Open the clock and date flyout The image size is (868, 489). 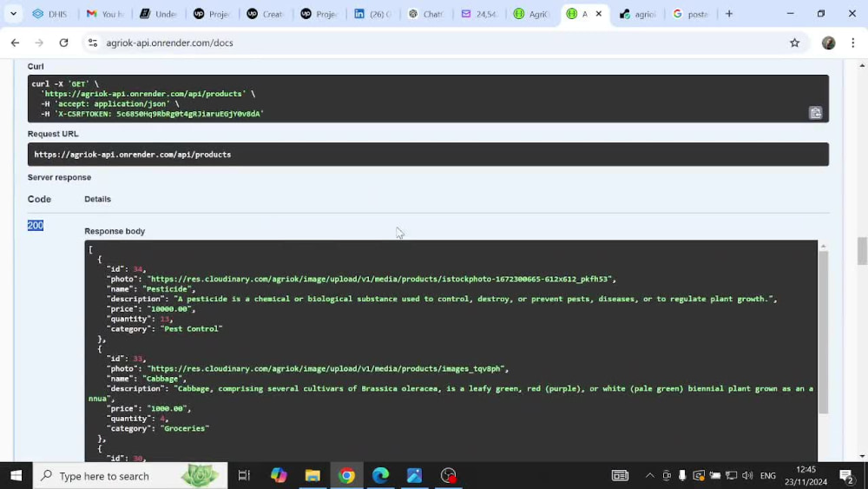click(x=806, y=476)
